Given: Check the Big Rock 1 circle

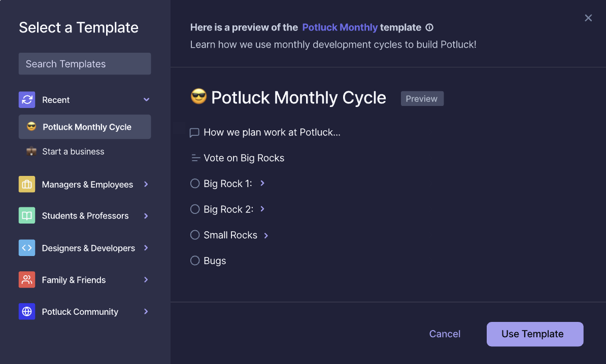Looking at the screenshot, I should 195,184.
